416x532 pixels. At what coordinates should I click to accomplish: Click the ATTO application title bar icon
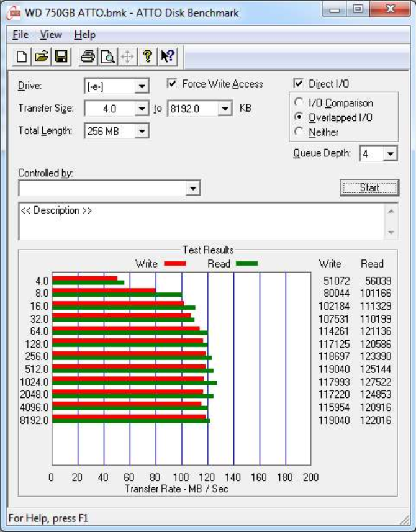point(14,13)
